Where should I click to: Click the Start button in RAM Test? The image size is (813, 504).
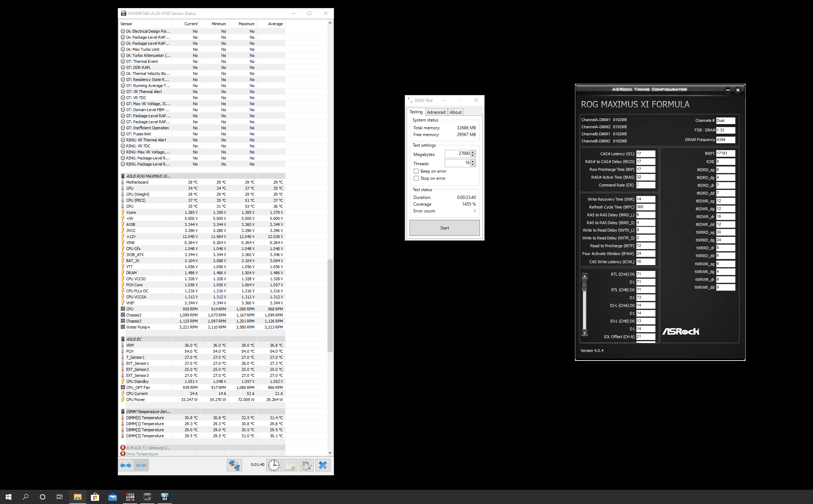click(x=444, y=228)
